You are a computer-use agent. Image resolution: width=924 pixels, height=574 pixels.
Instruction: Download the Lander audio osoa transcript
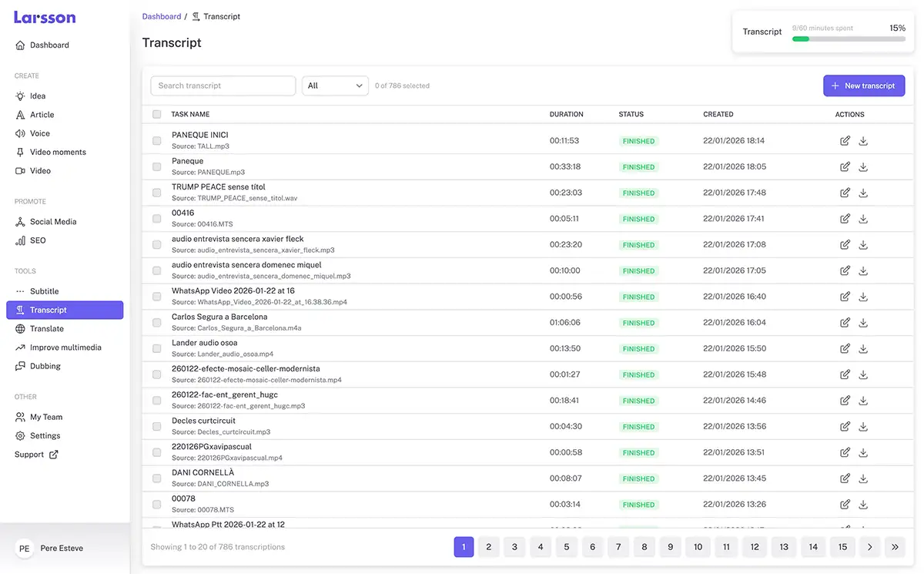[863, 349]
